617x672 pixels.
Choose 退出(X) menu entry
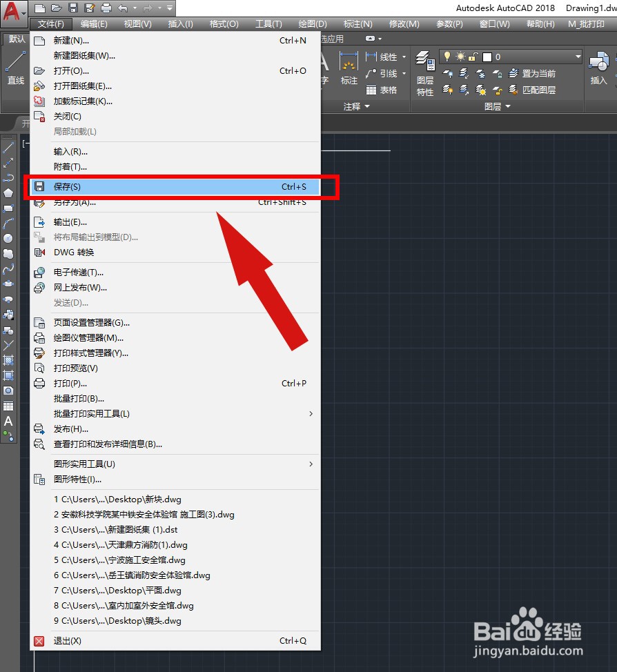175,641
